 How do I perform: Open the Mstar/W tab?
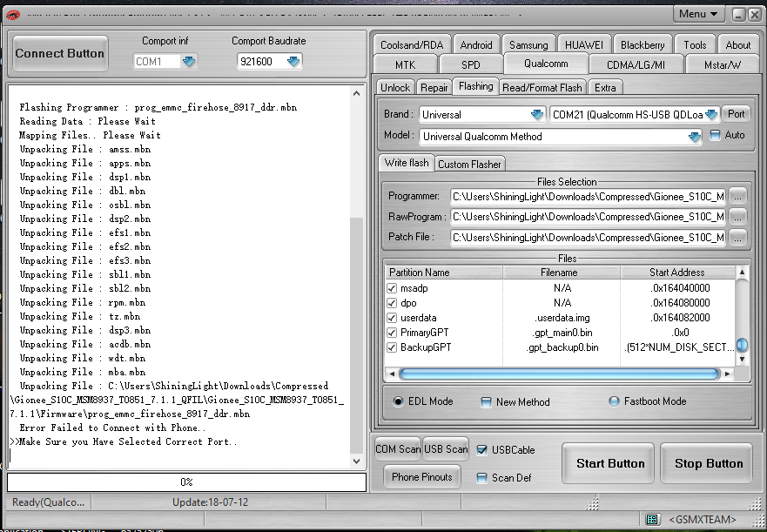(x=723, y=64)
